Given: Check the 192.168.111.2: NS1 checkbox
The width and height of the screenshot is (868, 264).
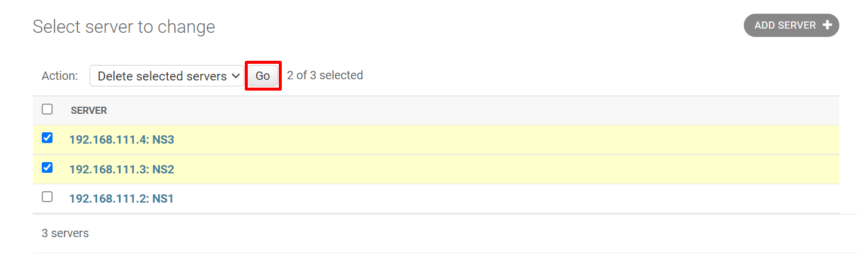Looking at the screenshot, I should click(47, 197).
